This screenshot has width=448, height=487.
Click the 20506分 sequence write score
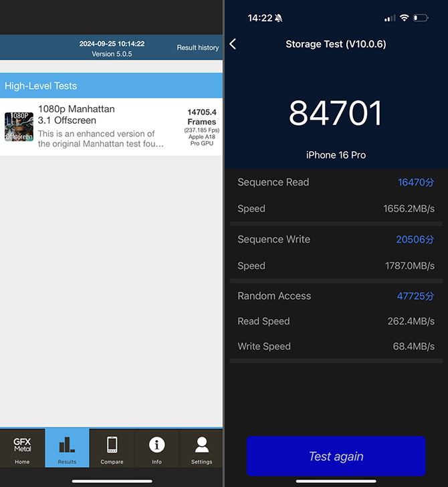click(x=415, y=239)
